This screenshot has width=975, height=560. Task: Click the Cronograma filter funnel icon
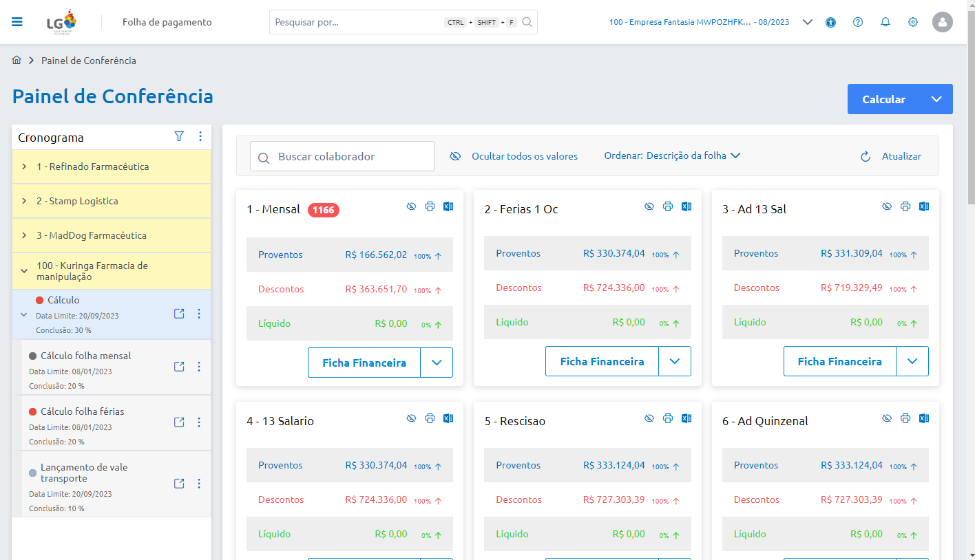point(179,136)
